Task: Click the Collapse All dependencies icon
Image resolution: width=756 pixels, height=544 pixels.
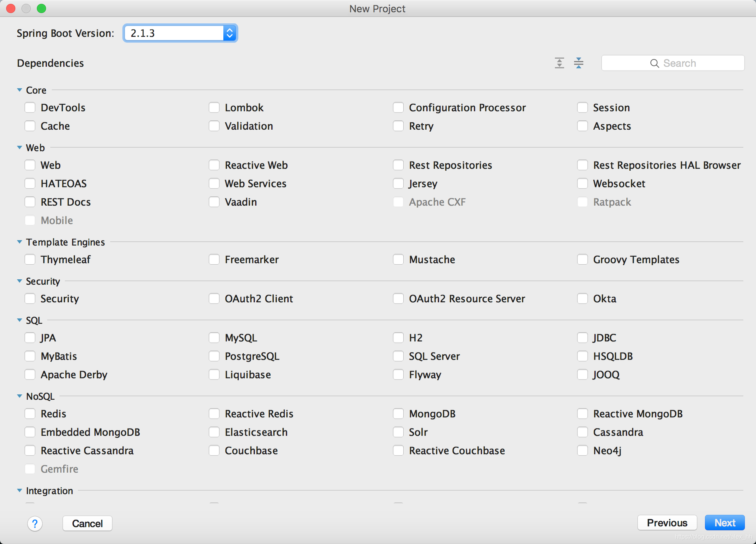Action: [579, 63]
